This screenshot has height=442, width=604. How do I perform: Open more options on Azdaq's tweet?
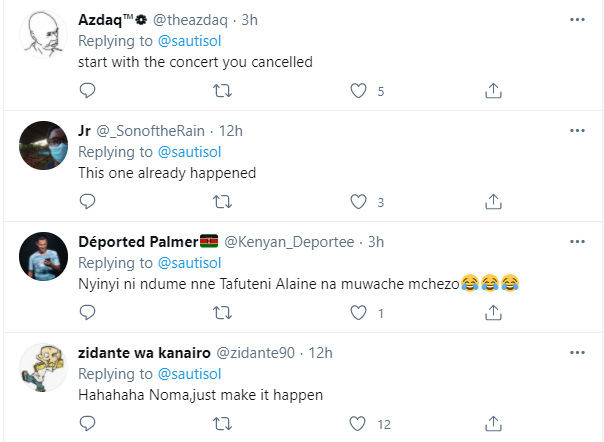577,20
